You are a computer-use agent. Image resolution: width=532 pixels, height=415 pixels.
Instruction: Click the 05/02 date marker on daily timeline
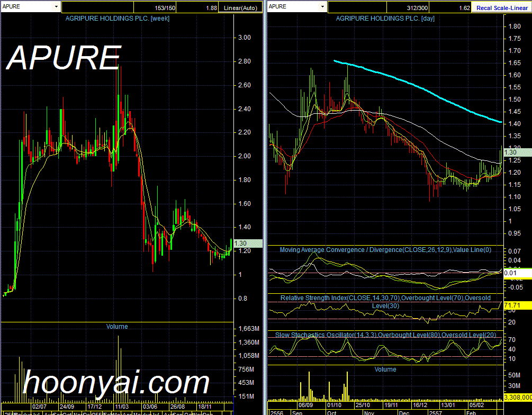(476, 405)
